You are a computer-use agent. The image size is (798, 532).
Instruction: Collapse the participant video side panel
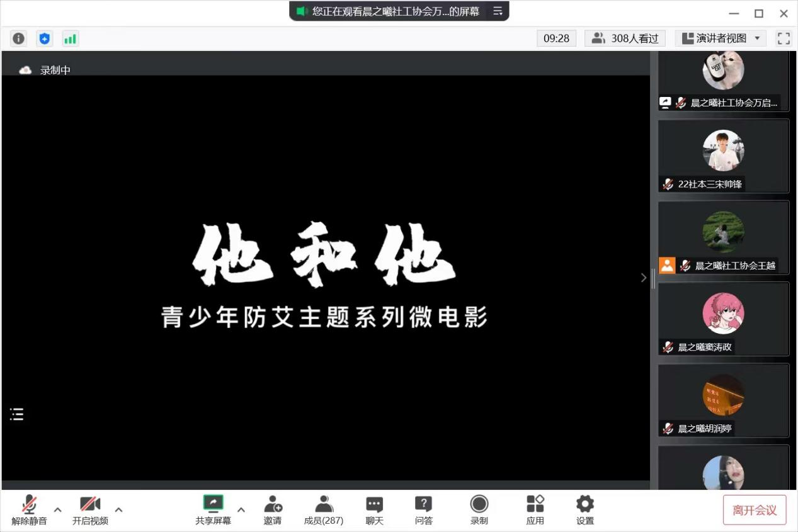643,278
